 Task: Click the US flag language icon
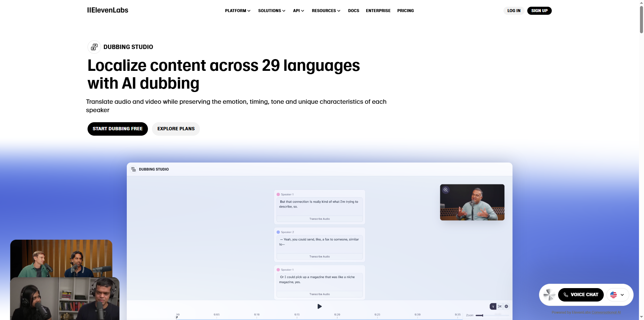613,294
